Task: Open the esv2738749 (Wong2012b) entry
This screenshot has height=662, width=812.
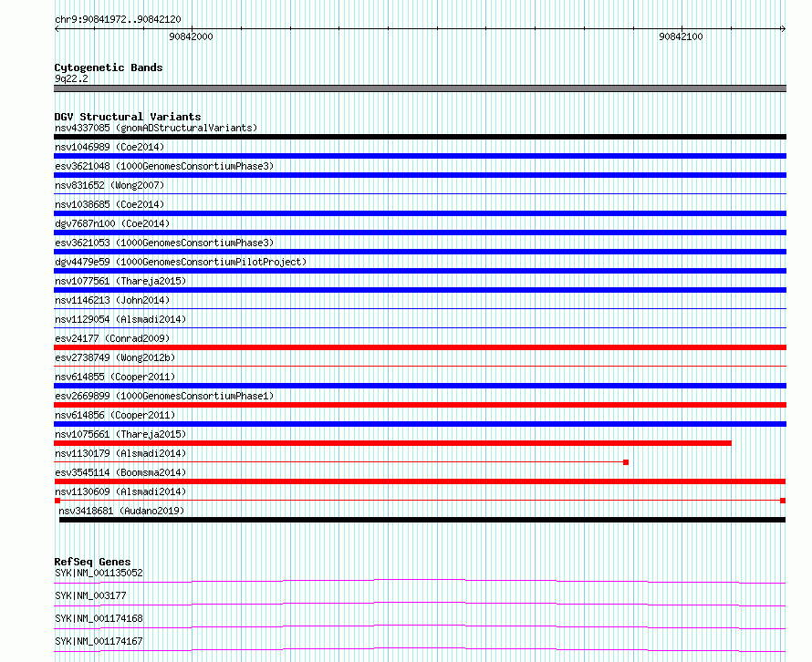Action: (x=115, y=357)
